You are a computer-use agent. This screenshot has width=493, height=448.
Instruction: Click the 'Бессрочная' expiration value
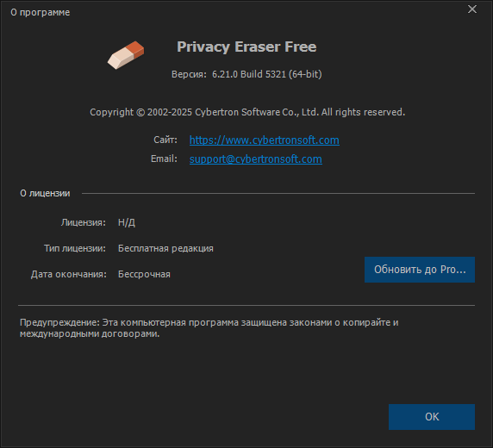(144, 274)
